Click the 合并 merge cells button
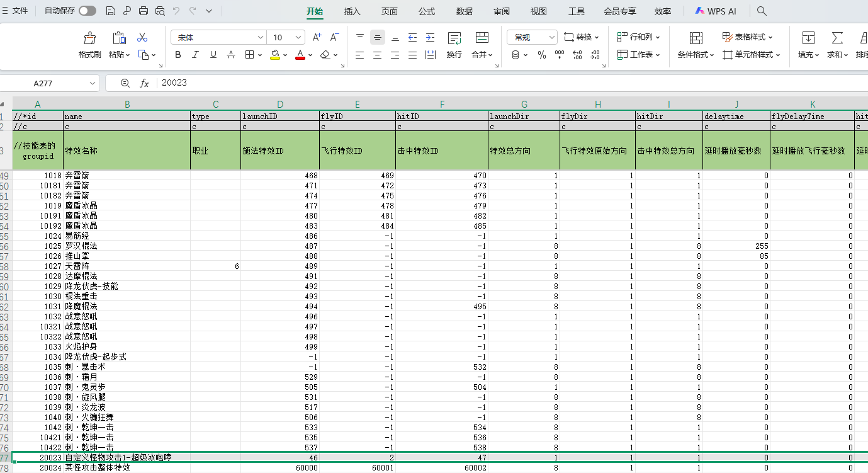Viewport: 868px width, 473px height. click(482, 45)
